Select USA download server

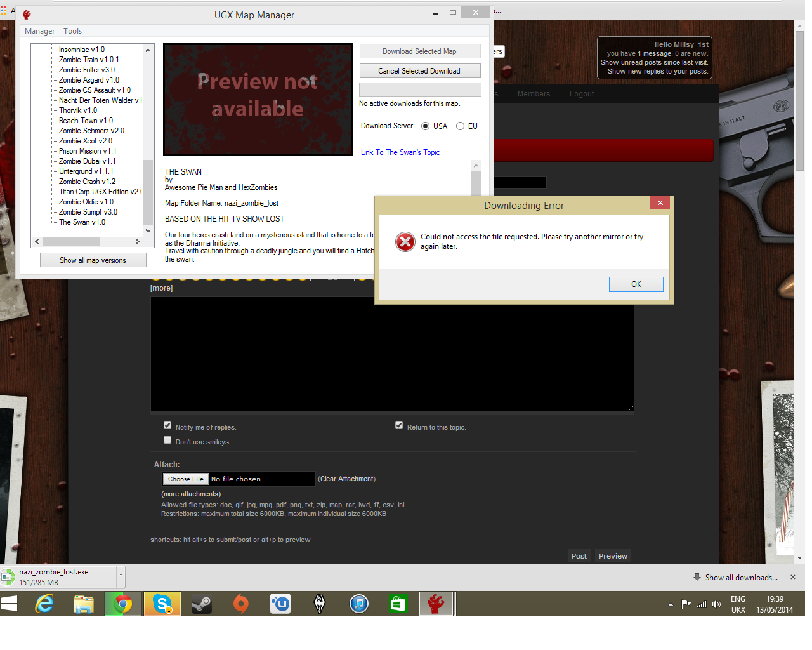point(425,126)
